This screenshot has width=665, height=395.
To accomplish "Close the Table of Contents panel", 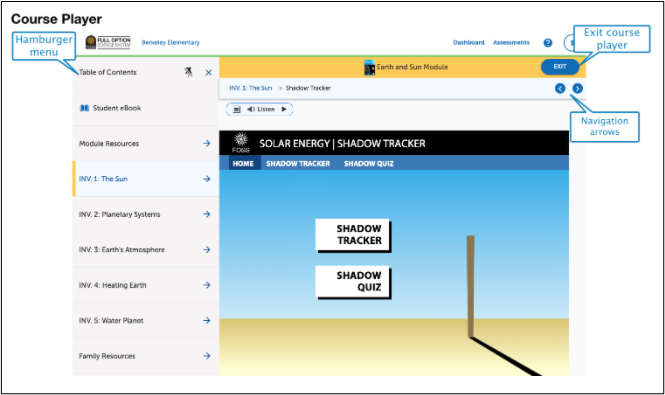I will [x=208, y=73].
